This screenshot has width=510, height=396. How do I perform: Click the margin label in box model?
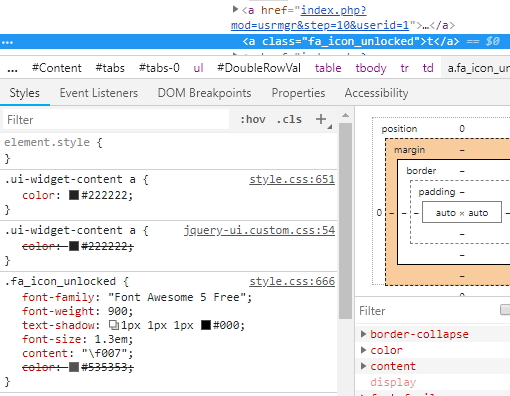coord(409,150)
